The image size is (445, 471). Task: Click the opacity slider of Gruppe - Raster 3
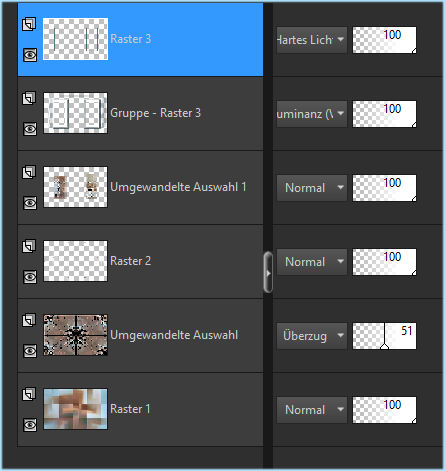384,114
